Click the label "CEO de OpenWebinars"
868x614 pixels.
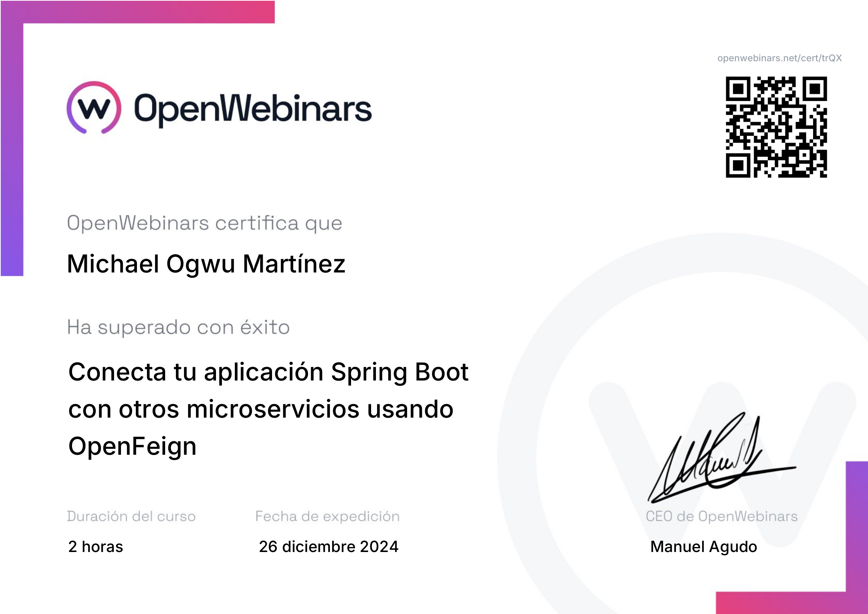722,516
